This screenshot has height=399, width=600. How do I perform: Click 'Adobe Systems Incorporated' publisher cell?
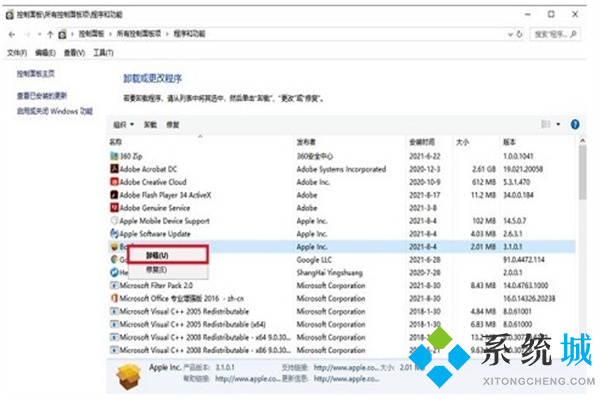(x=341, y=169)
